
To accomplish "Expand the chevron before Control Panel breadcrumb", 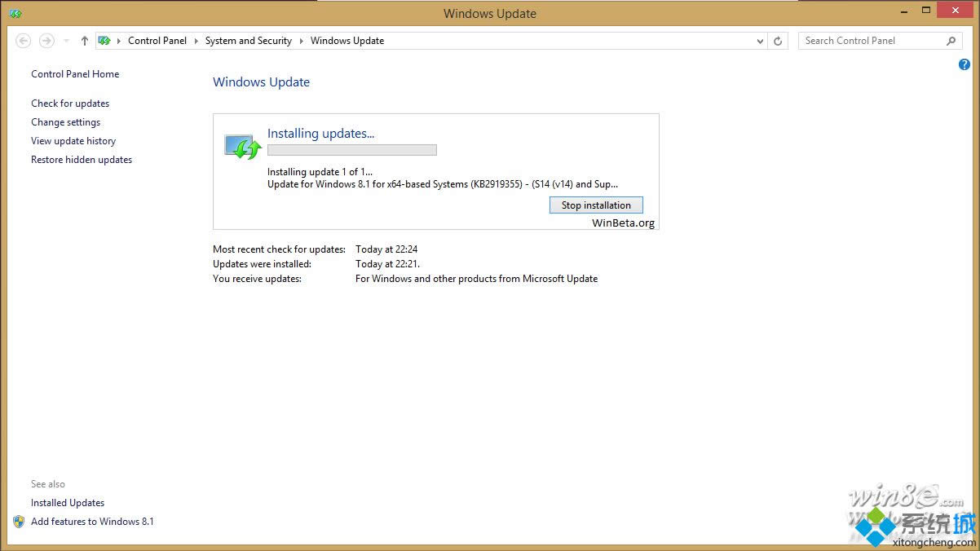I will tap(119, 41).
